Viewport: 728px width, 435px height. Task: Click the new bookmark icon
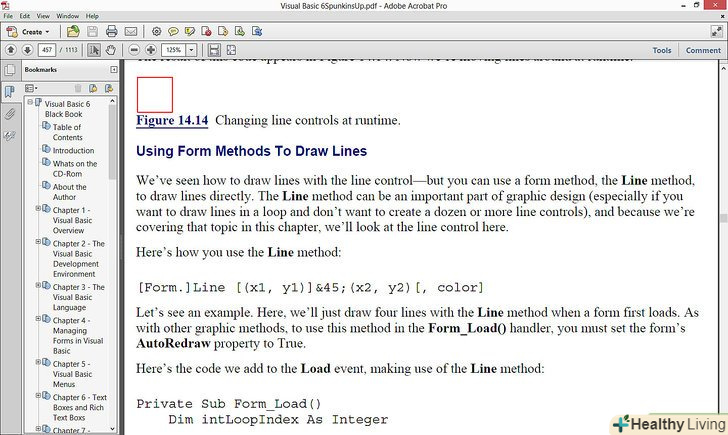[x=93, y=88]
